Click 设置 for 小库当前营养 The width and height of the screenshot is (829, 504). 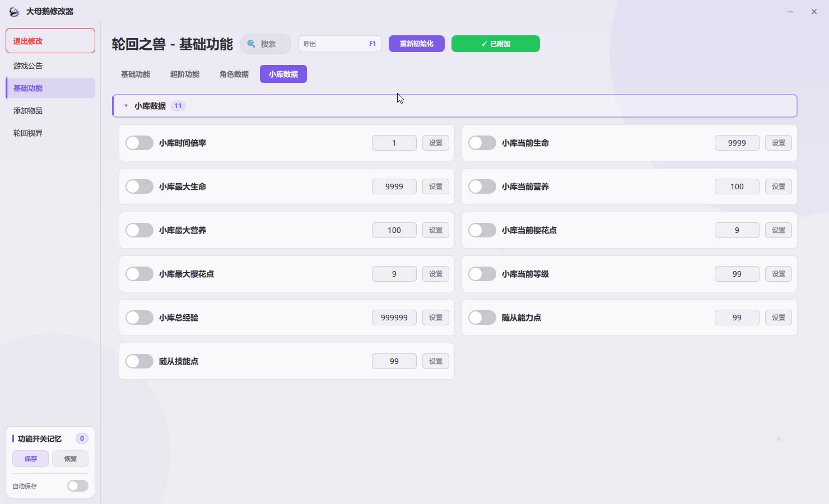click(779, 186)
